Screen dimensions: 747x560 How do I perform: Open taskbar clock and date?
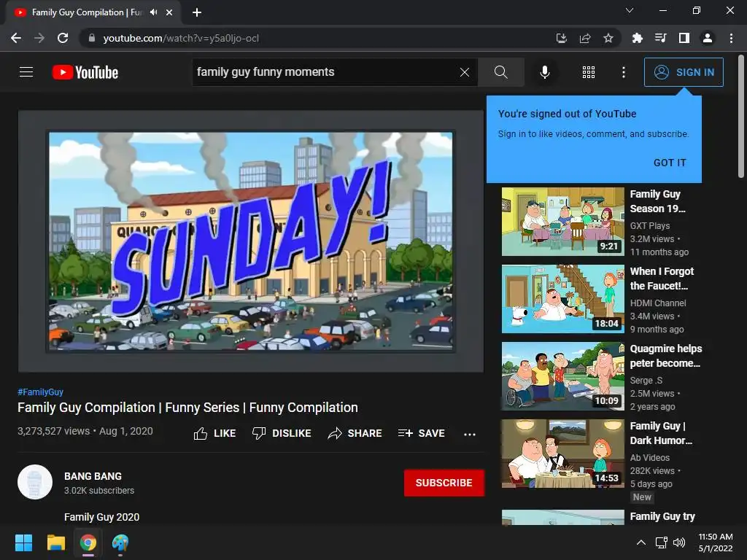point(715,542)
